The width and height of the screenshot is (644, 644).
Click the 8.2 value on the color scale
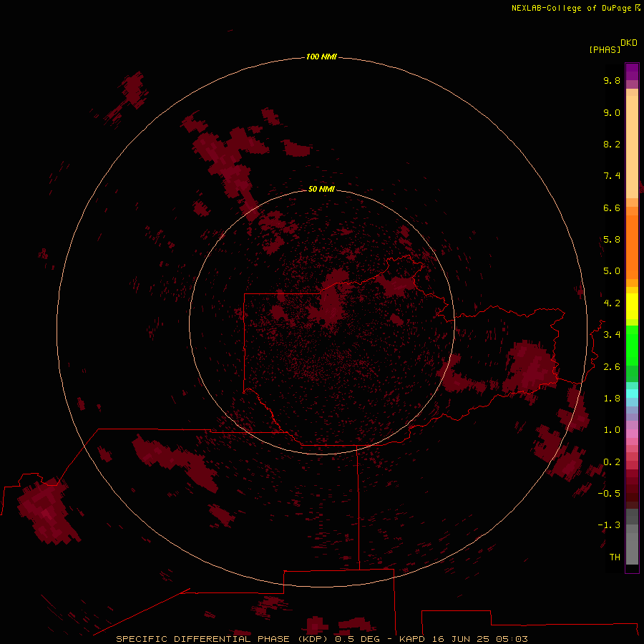612,144
